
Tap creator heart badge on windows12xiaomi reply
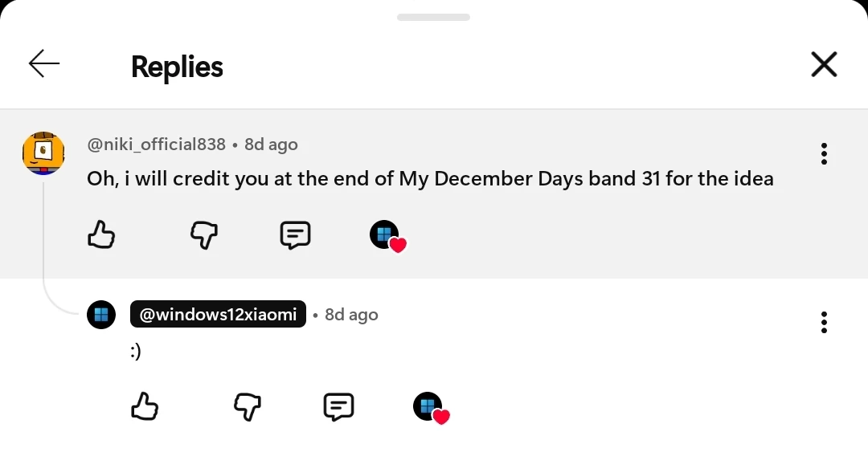click(x=431, y=408)
